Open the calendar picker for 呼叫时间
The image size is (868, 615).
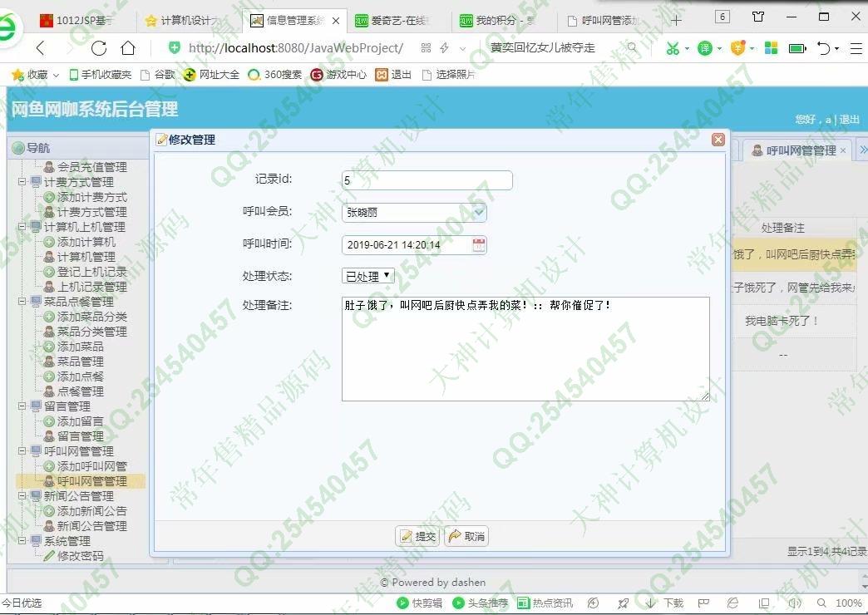[479, 244]
